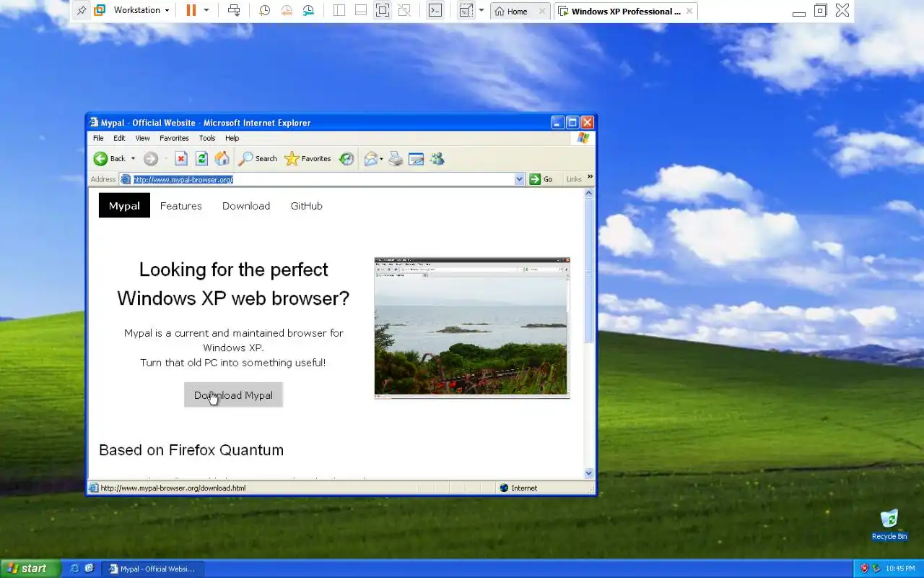Expand the address bar URL dropdown

[x=519, y=179]
